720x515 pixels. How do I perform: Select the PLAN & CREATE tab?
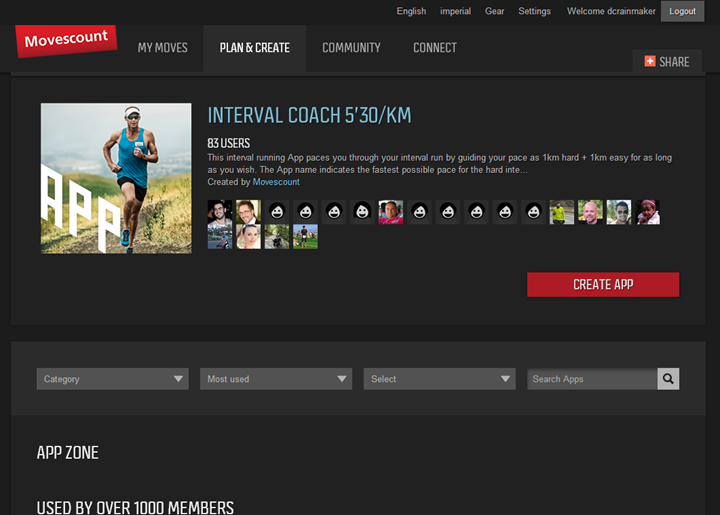pos(255,48)
